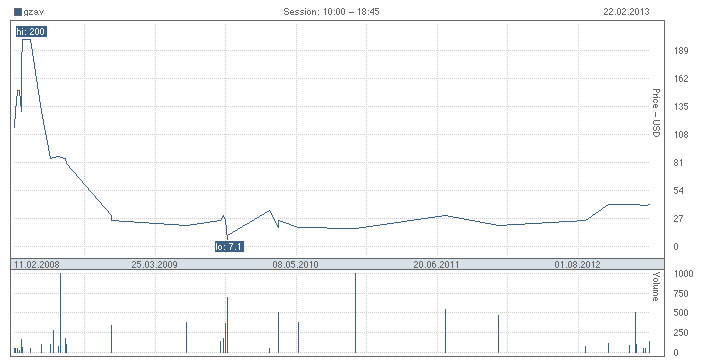Click the gzav ticker label
The image size is (718, 360).
[33, 12]
